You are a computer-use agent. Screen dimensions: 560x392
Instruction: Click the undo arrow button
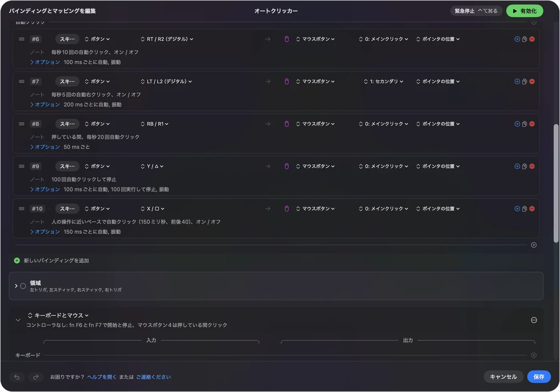(17, 377)
